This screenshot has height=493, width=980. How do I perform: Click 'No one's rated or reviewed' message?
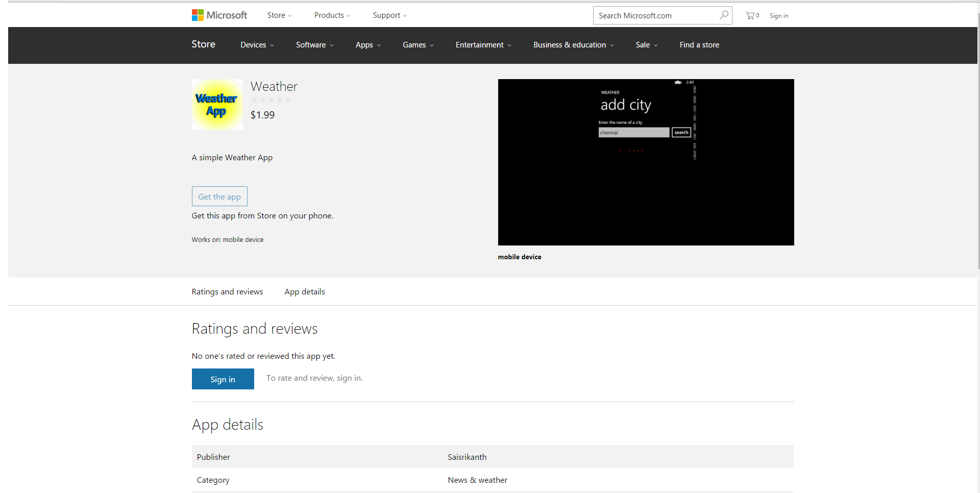point(263,356)
